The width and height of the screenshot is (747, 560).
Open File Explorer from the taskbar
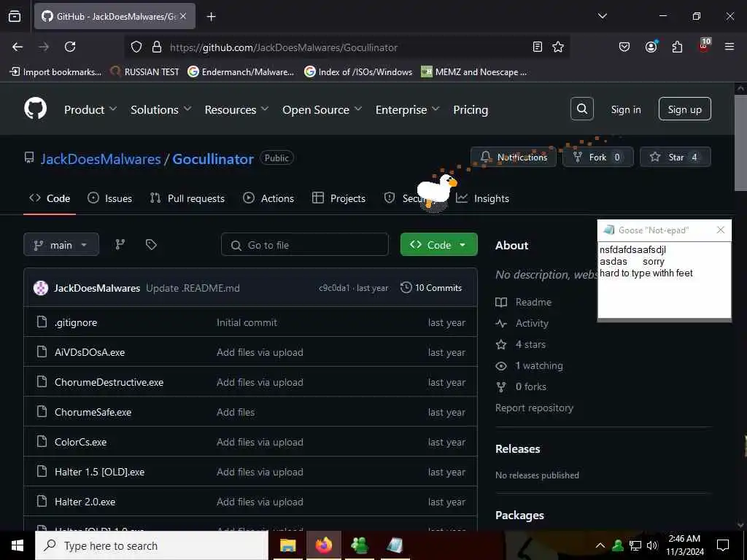287,545
